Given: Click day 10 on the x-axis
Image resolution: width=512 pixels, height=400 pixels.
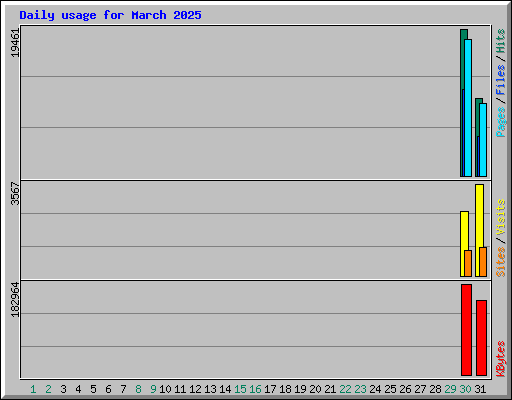Looking at the screenshot, I should pos(165,389).
